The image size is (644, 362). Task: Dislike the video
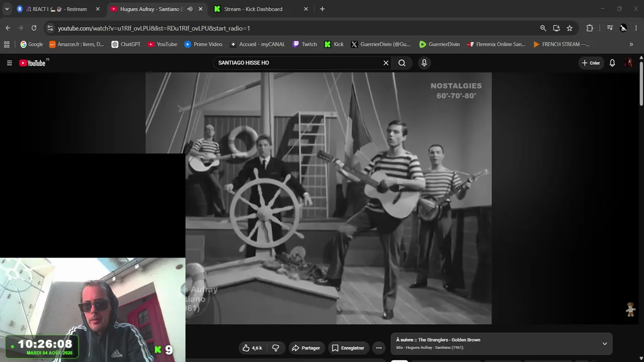[276, 348]
